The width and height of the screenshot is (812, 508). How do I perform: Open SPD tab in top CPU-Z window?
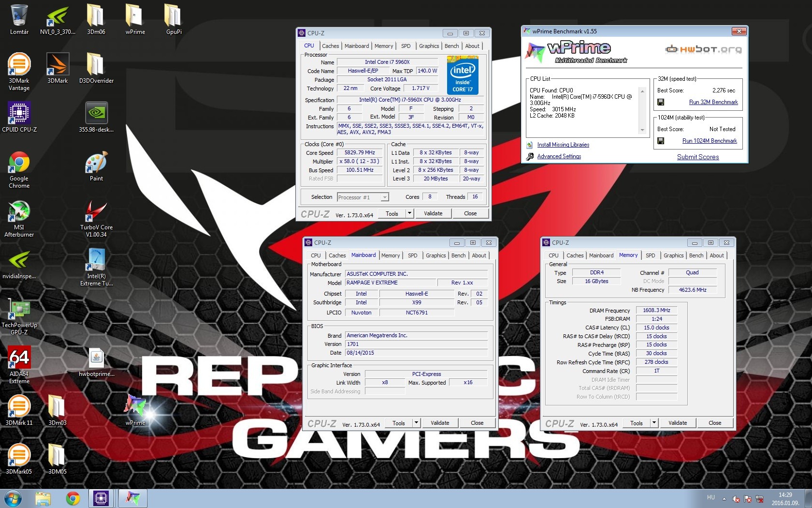(x=406, y=46)
